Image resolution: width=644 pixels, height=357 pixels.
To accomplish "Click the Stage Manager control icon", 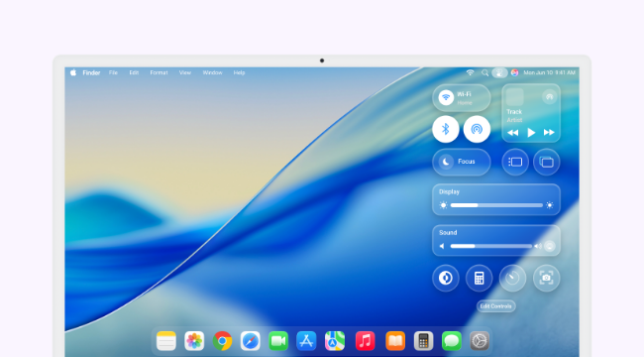I will [x=515, y=162].
